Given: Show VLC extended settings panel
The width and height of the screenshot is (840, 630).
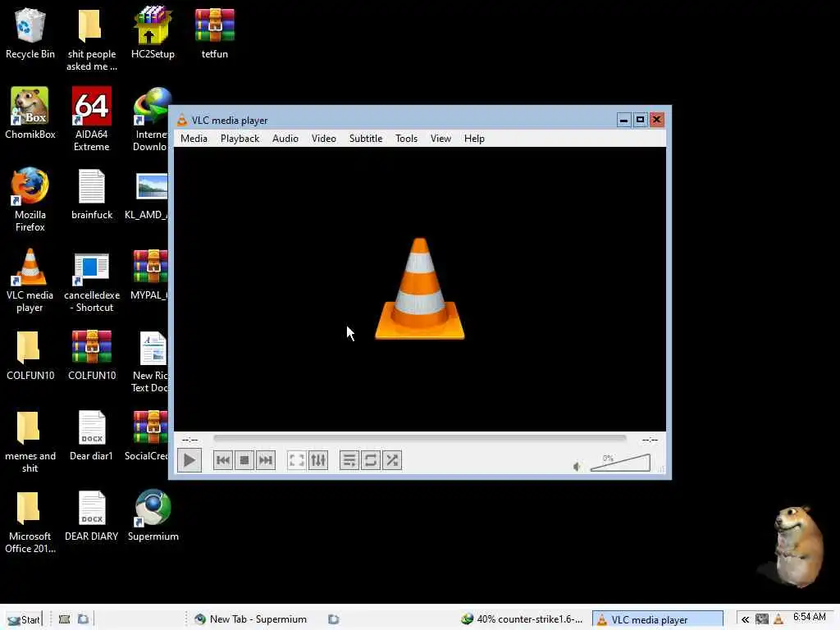Looking at the screenshot, I should (x=317, y=460).
